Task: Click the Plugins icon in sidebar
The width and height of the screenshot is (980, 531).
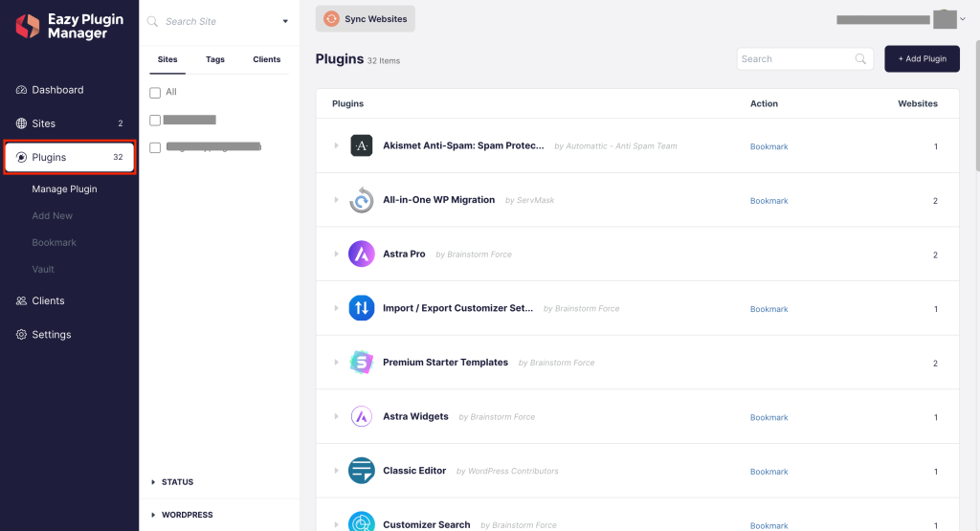Action: coord(21,158)
